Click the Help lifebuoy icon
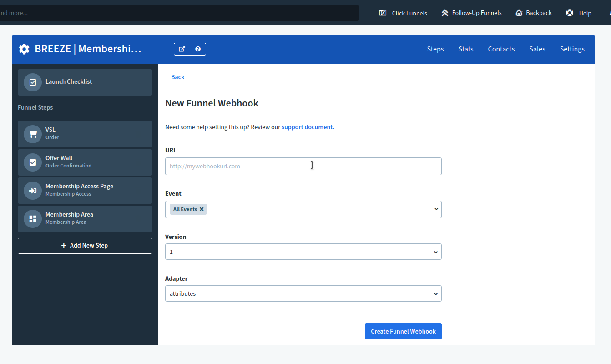 570,13
